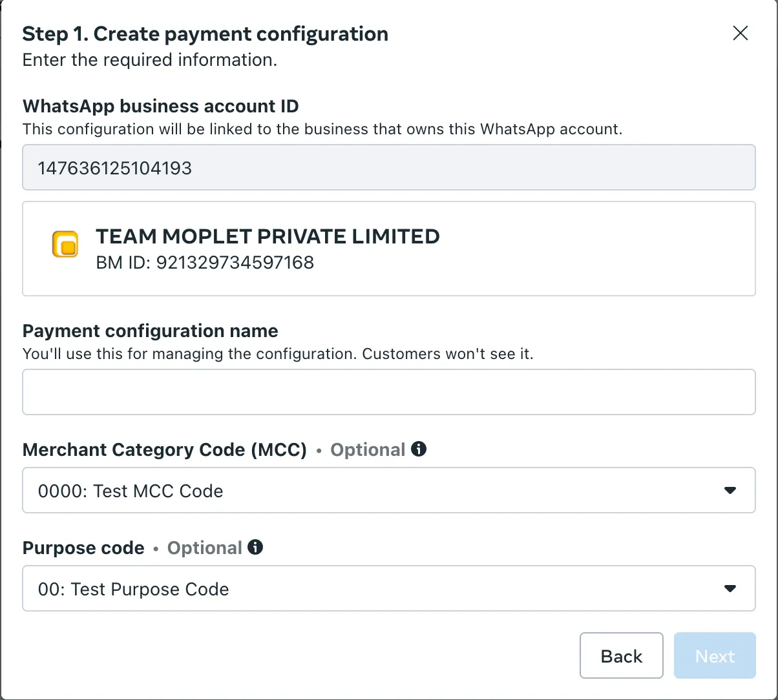The image size is (778, 700).
Task: Click the Step 1 dialog heading
Action: tap(205, 34)
